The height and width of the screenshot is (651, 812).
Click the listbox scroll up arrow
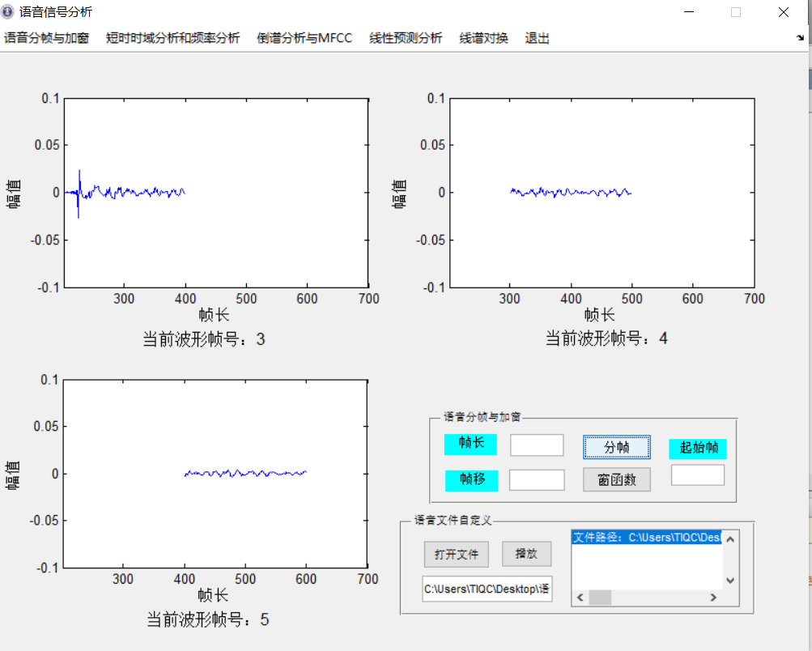(x=731, y=539)
